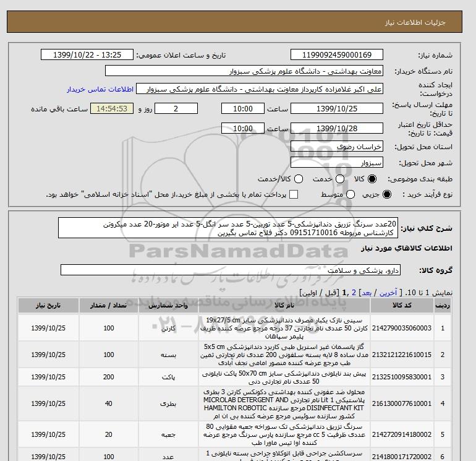The image size is (476, 461).
Task: Click the پیش بند نایلونی دندانپزشکی item name
Action: pos(284,377)
